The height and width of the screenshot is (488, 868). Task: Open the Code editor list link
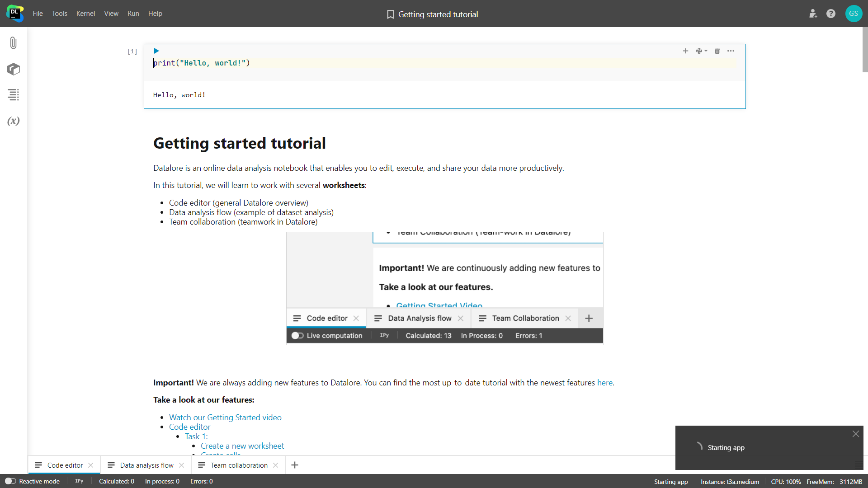click(190, 427)
